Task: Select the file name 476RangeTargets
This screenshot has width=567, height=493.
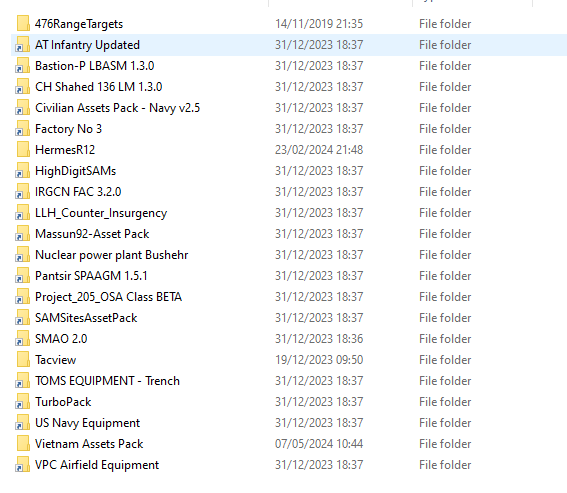Action: coord(79,24)
